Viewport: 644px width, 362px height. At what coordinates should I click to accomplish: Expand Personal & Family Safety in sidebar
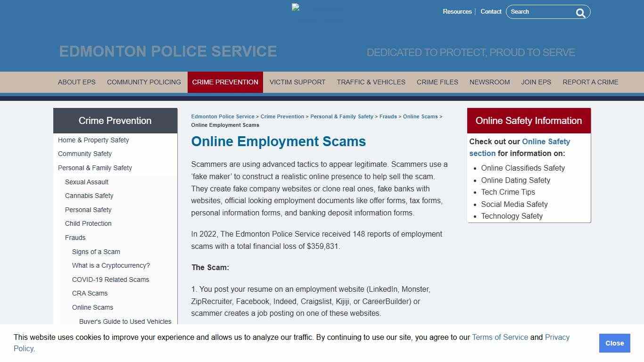pyautogui.click(x=94, y=168)
